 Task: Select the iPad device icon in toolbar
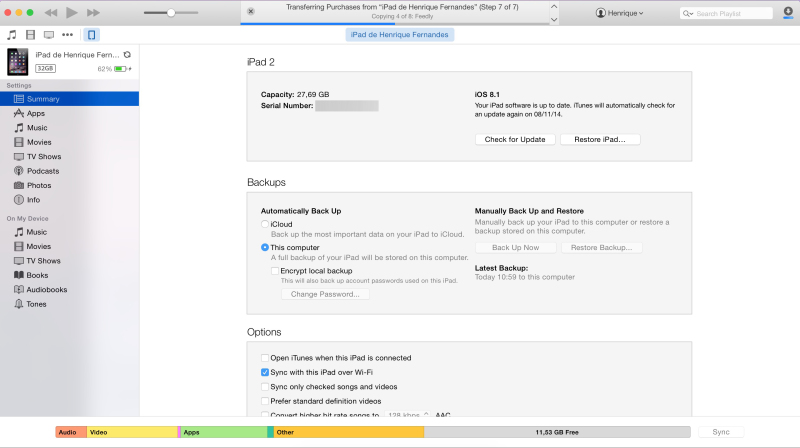[x=91, y=35]
